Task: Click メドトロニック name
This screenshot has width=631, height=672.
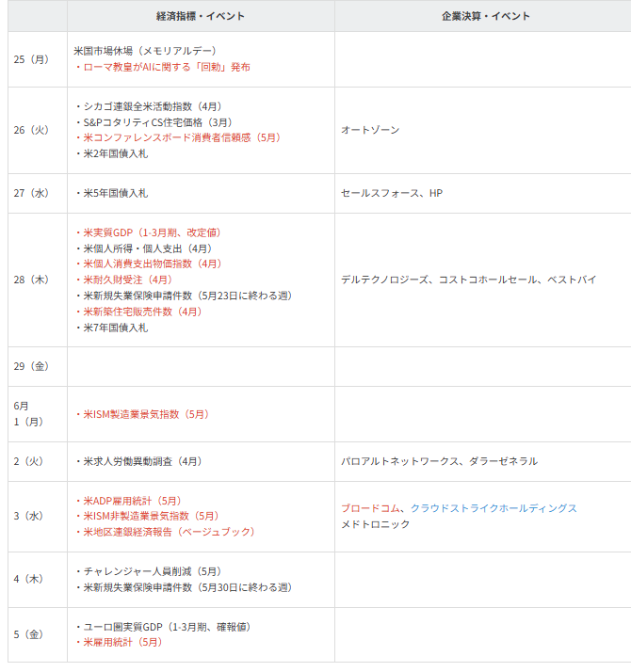Action: [x=376, y=524]
